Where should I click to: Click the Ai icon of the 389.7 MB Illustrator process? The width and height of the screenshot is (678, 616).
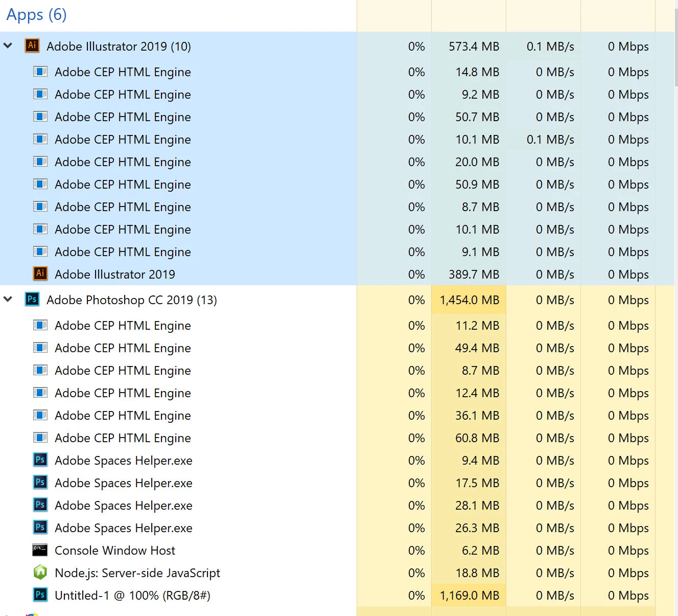[x=40, y=273]
